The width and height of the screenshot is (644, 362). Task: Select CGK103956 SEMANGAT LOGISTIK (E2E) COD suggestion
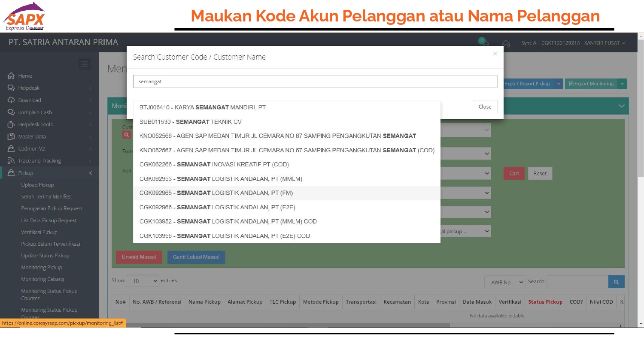pos(287,236)
